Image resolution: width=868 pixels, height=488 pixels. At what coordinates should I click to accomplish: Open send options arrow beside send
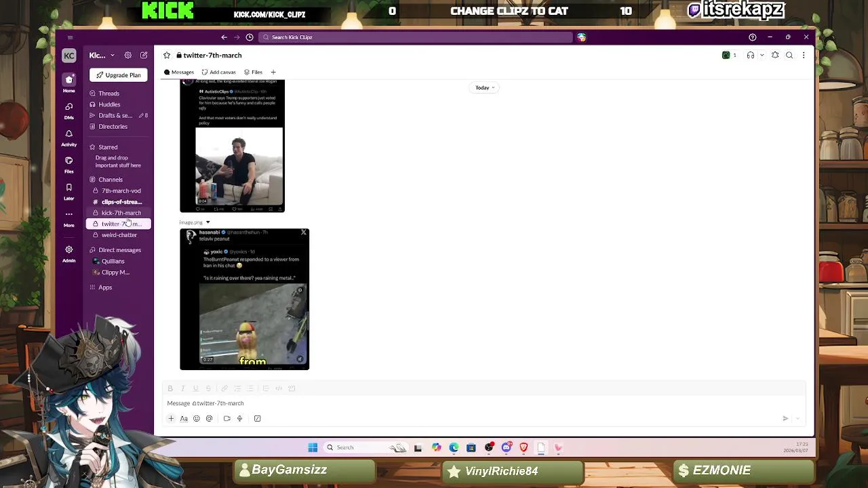pos(798,419)
